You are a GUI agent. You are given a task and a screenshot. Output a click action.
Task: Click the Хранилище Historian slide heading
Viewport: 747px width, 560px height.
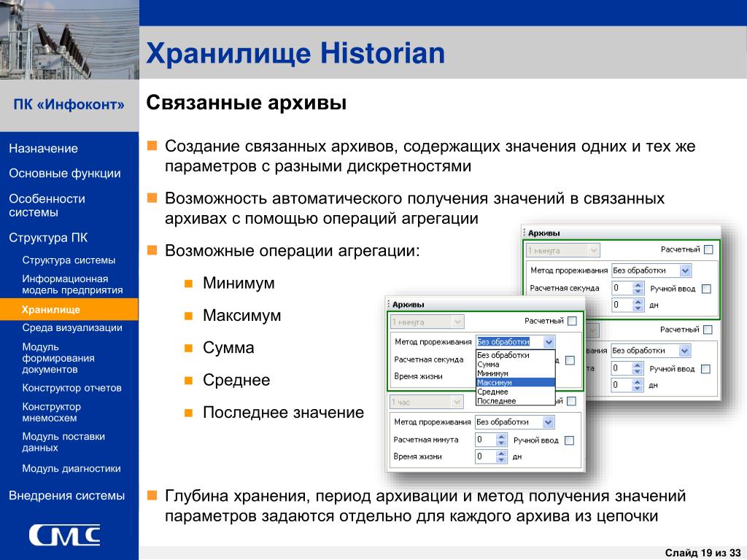click(295, 52)
